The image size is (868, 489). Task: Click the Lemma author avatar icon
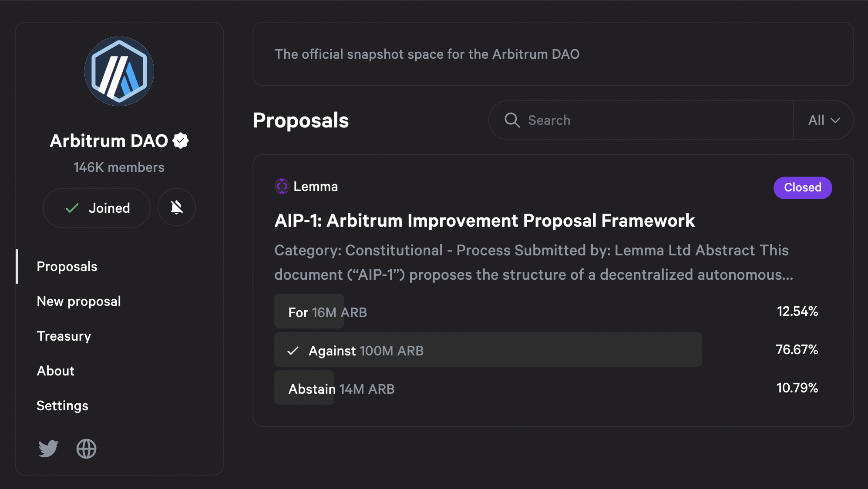tap(282, 186)
